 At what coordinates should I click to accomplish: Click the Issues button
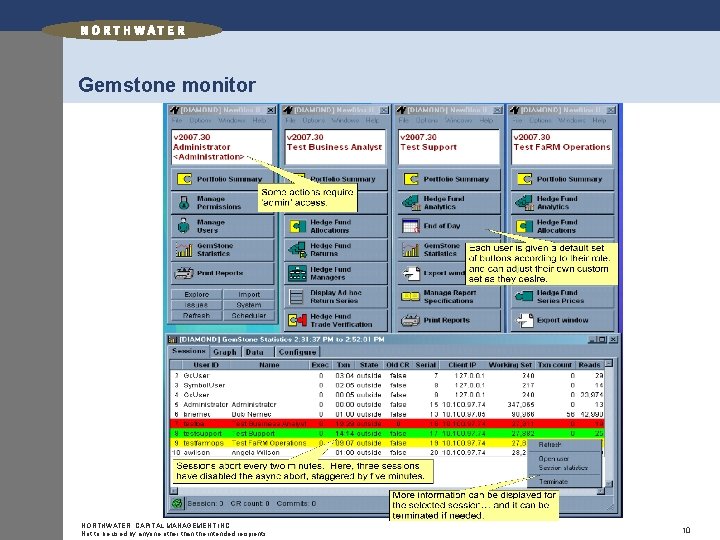pos(197,305)
